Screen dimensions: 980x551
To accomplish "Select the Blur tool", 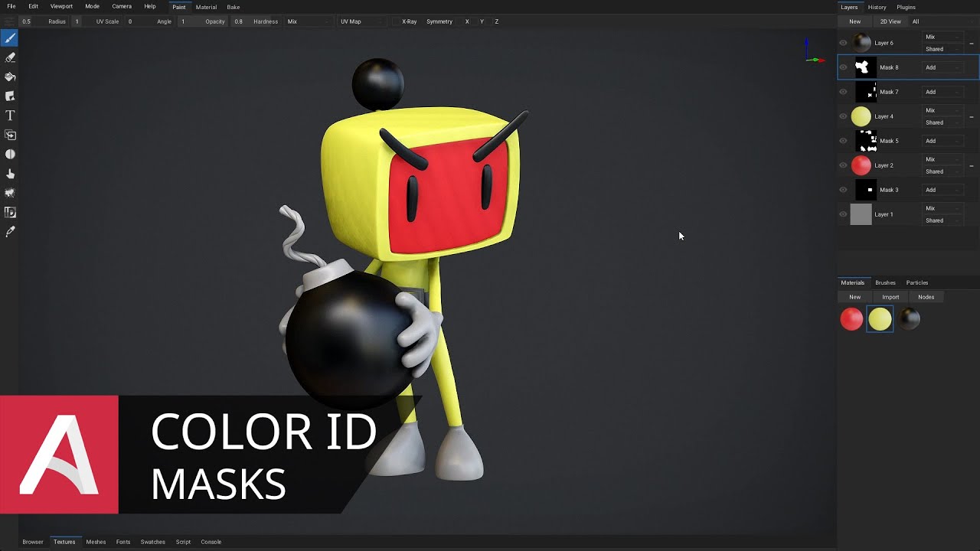I will pyautogui.click(x=10, y=155).
